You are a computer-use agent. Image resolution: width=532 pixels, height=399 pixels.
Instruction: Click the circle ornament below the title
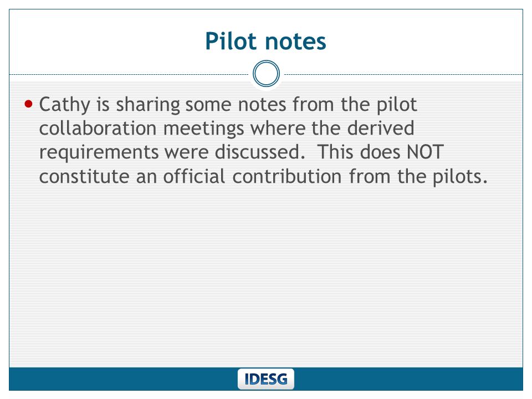click(267, 74)
